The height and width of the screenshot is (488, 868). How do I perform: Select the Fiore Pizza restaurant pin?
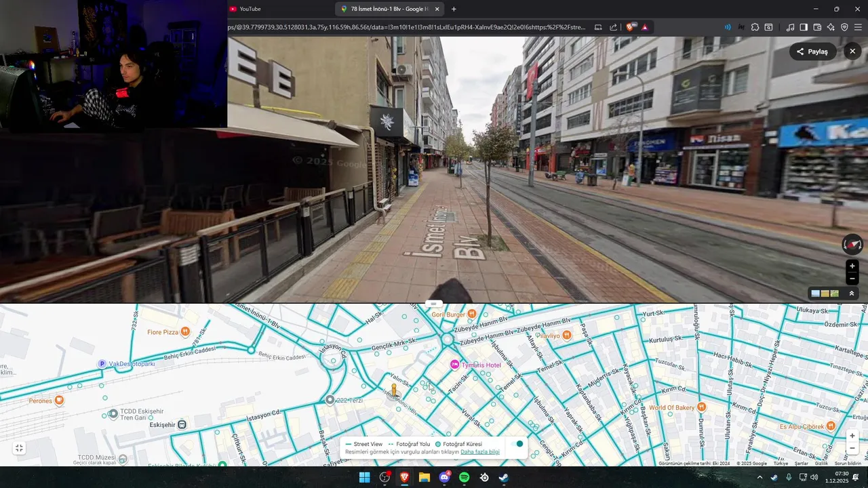pyautogui.click(x=184, y=332)
